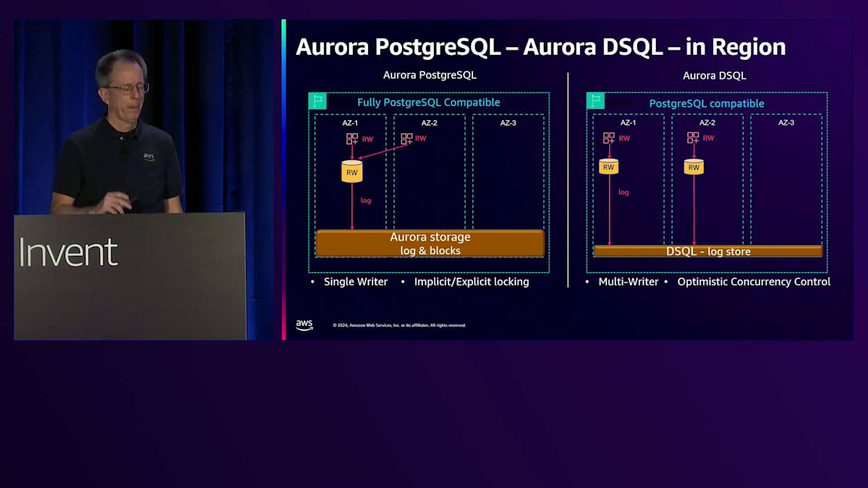Click the Aurora storage log & blocks bar
The image size is (868, 488).
(x=430, y=243)
